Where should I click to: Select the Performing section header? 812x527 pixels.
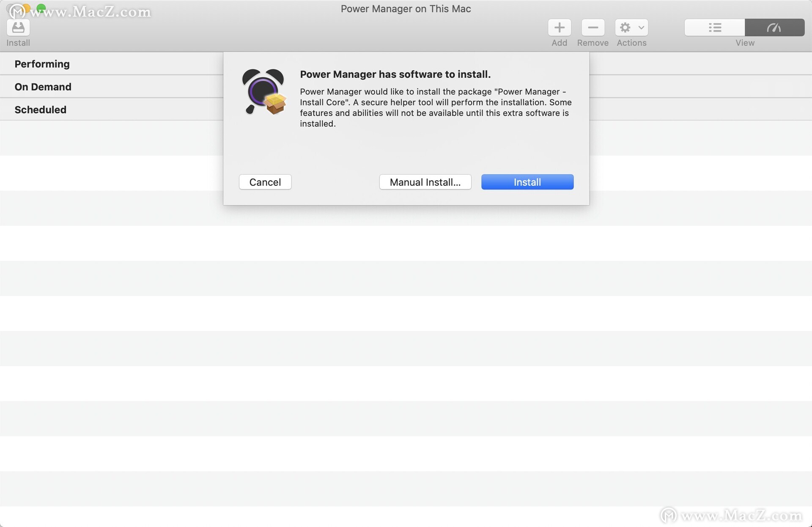point(42,64)
